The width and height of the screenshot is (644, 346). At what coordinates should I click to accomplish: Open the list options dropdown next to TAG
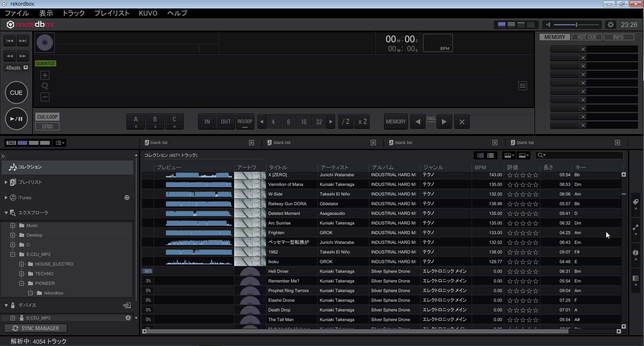coord(60,143)
